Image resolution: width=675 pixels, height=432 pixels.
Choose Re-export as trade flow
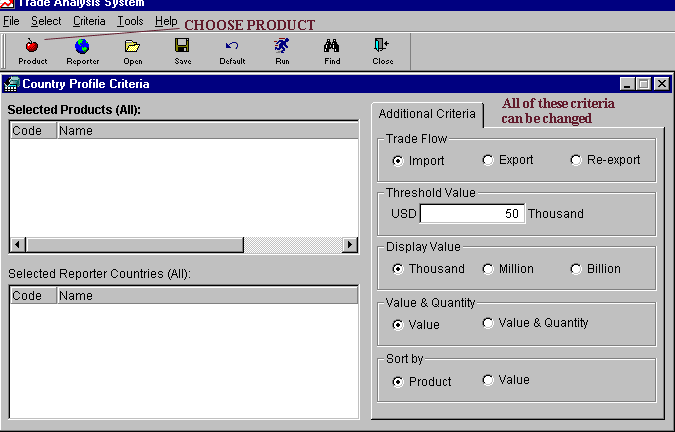click(x=576, y=160)
